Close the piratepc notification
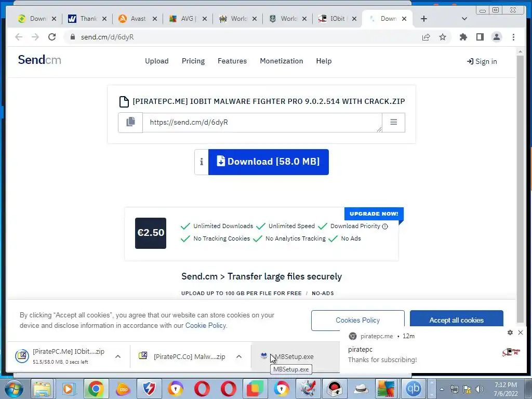The height and width of the screenshot is (399, 532). click(x=521, y=332)
